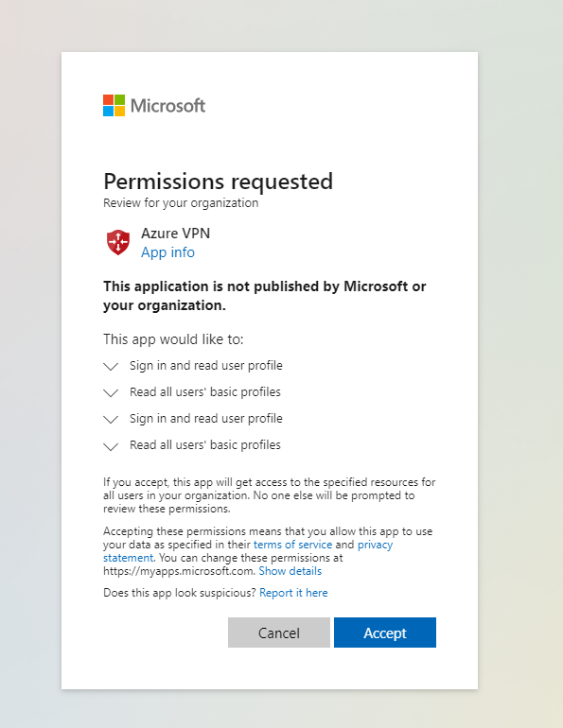The height and width of the screenshot is (728, 563).
Task: Select the first 'Read all users' basic profiles' label
Action: [x=204, y=392]
